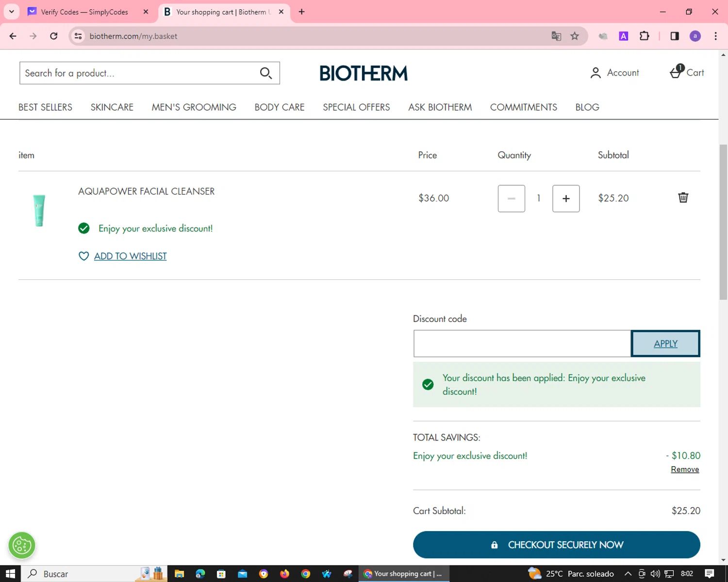Open MEN'S GROOMING menu

(x=194, y=107)
